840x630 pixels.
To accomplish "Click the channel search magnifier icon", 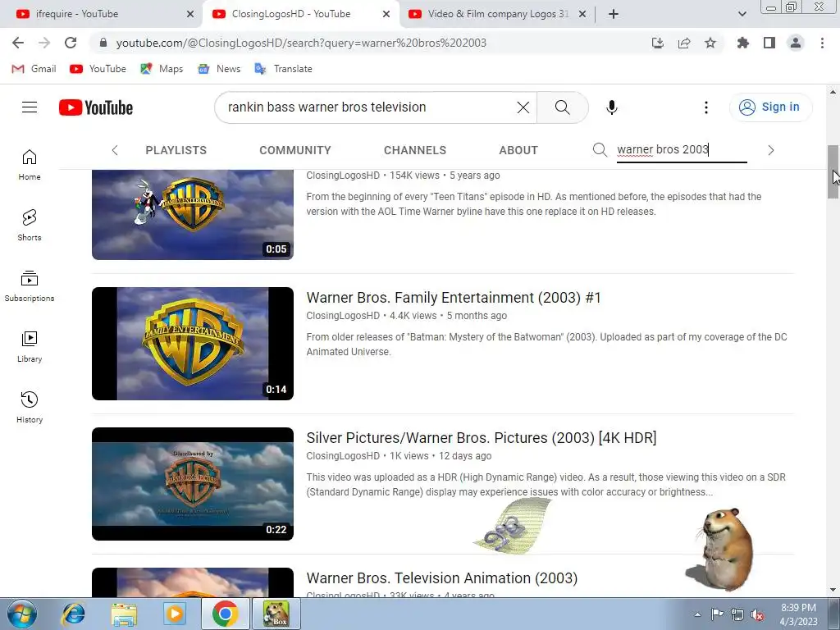I will click(600, 150).
